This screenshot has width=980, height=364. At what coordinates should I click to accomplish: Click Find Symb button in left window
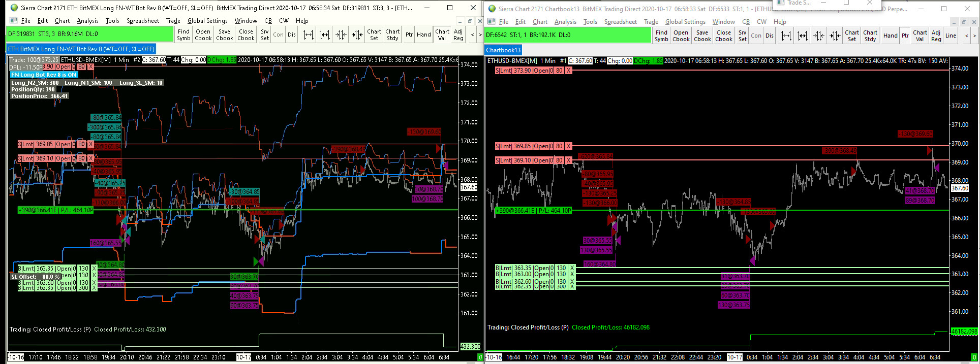tap(183, 35)
